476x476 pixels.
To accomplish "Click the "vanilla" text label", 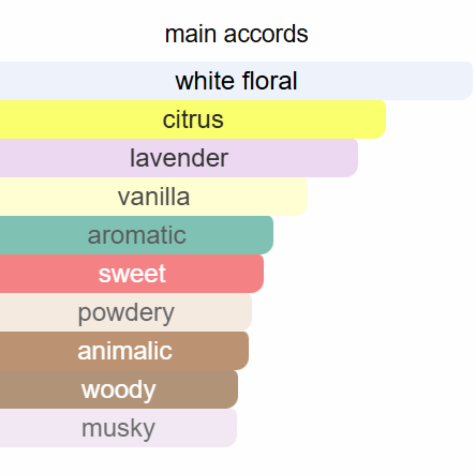I will coord(154,197).
